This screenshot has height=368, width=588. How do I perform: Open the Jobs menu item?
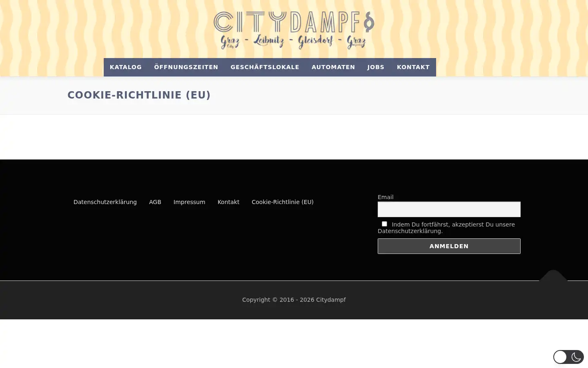376,67
